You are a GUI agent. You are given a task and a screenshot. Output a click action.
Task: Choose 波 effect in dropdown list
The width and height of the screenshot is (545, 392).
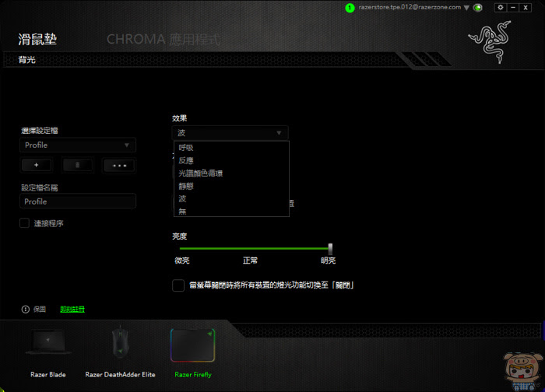[231, 198]
